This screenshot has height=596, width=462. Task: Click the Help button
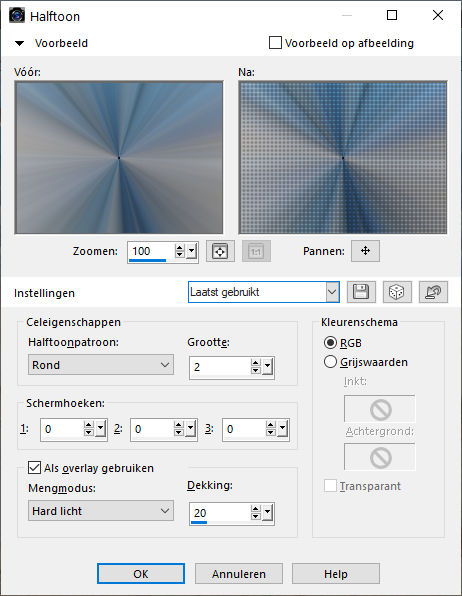pos(336,574)
